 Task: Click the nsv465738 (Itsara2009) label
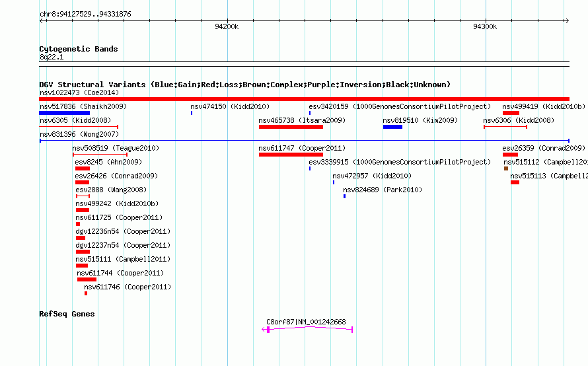click(302, 120)
